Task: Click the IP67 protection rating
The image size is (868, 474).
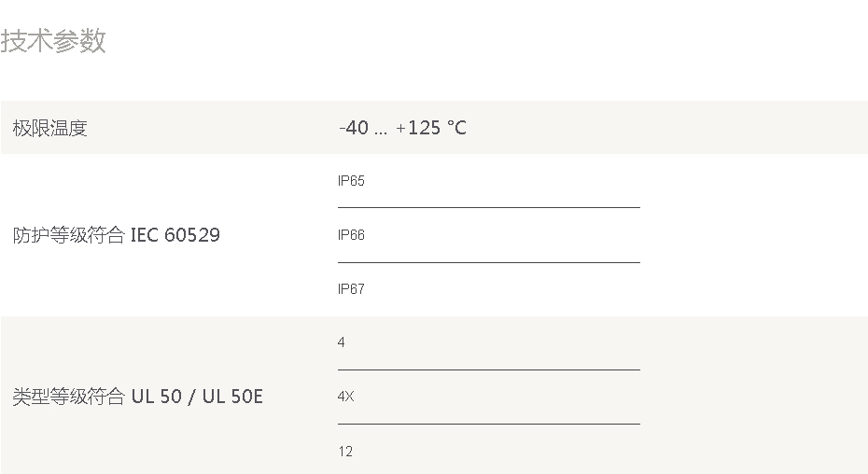Action: [x=351, y=289]
